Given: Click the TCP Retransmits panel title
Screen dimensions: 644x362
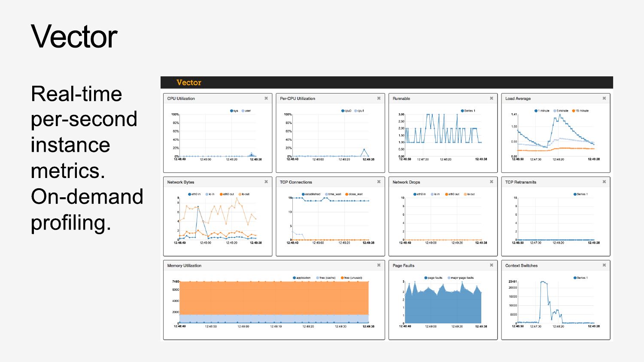Looking at the screenshot, I should tap(520, 182).
